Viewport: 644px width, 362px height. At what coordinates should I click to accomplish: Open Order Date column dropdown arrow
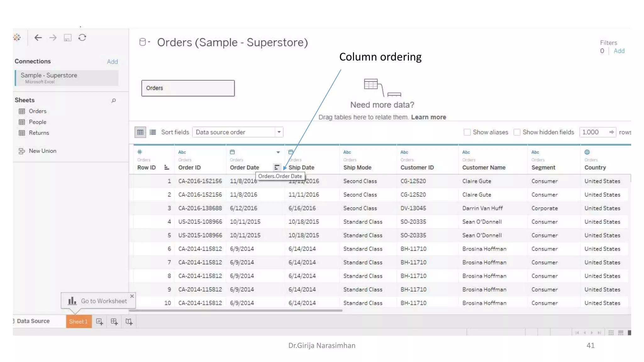278,152
